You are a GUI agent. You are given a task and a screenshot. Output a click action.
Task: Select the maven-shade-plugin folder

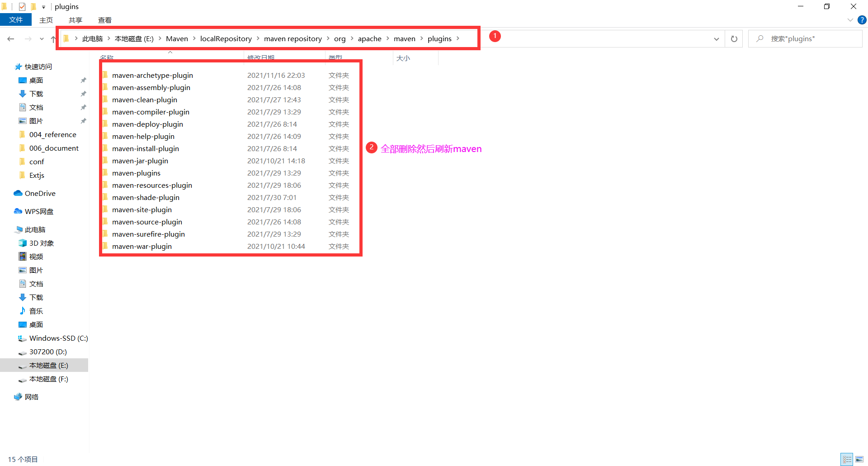click(x=146, y=197)
